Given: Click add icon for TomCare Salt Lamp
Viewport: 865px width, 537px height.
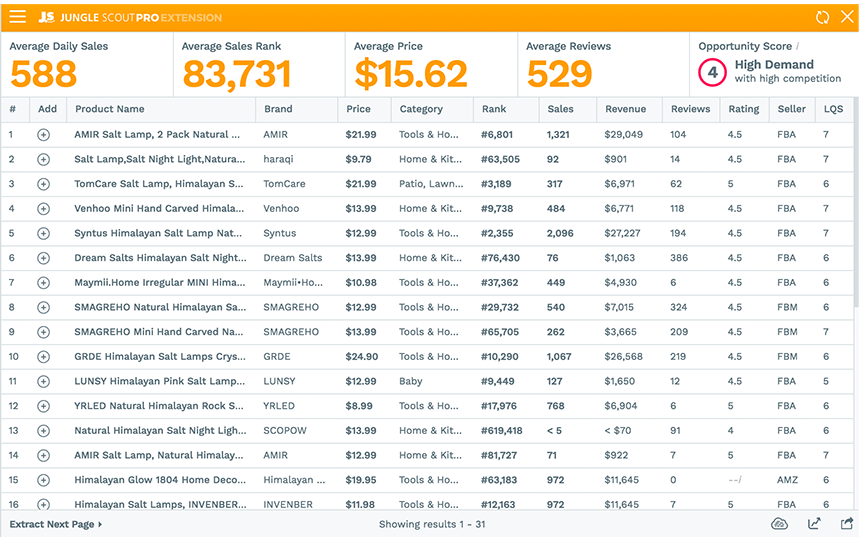Looking at the screenshot, I should 43,184.
